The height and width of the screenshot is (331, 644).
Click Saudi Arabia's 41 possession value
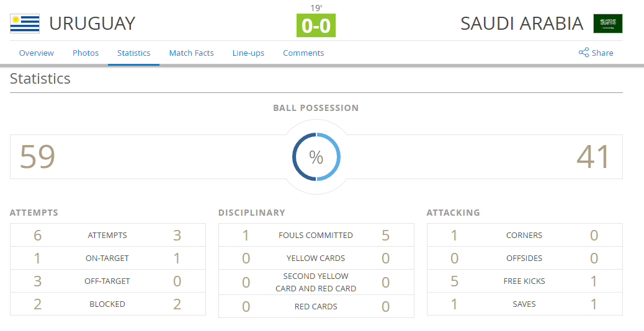coord(594,157)
